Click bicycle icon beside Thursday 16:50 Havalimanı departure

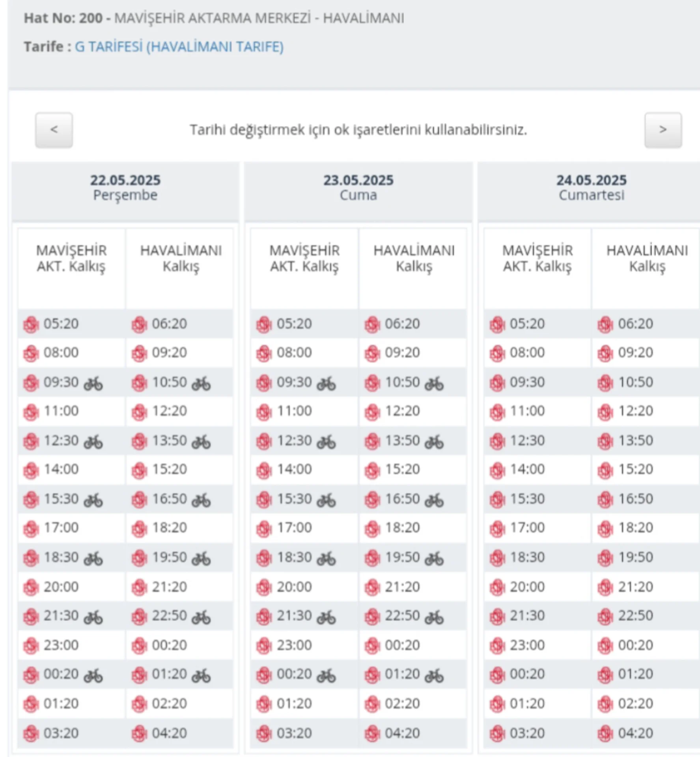pyautogui.click(x=201, y=500)
